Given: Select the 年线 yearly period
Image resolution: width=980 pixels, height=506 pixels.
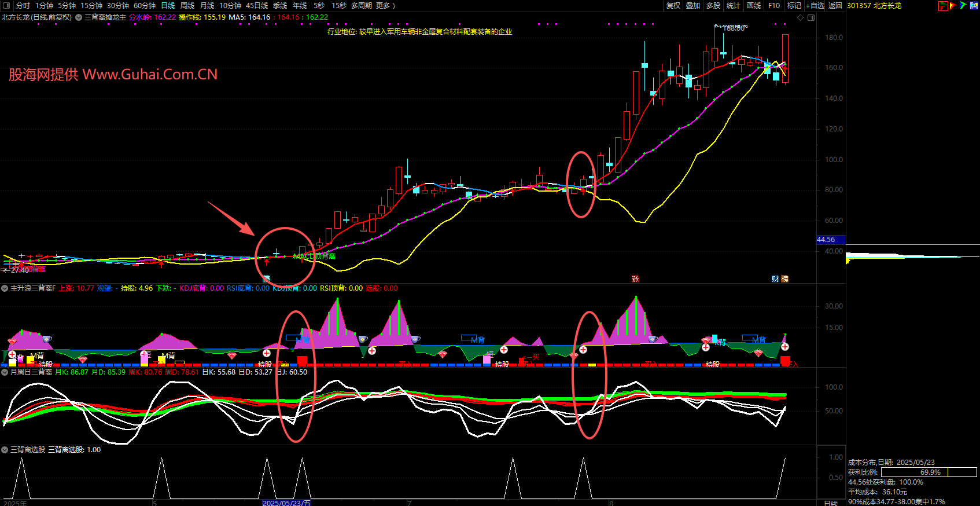Looking at the screenshot, I should [x=300, y=5].
